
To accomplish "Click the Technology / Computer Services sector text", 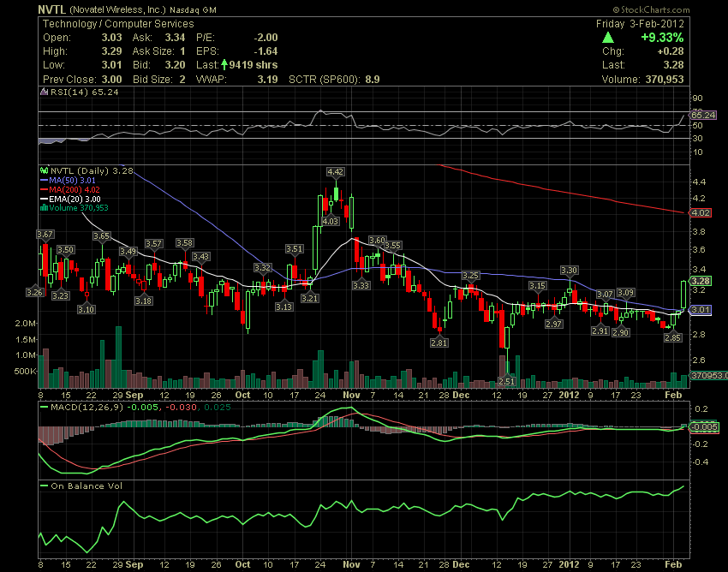I will point(118,24).
